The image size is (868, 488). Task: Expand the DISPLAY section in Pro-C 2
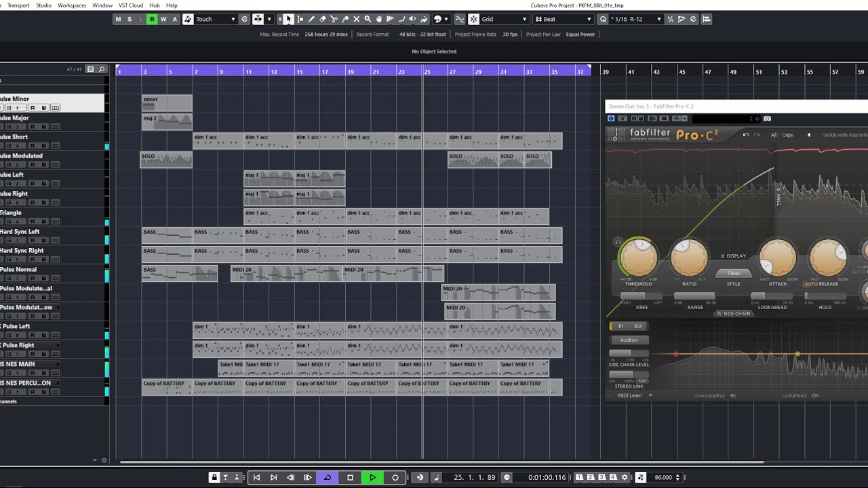coord(733,256)
